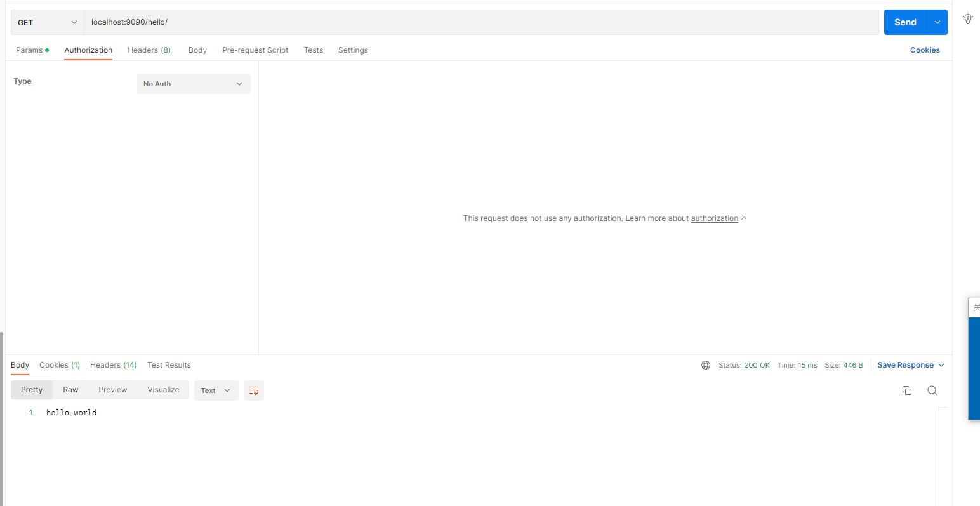Open the Cookies link
Viewport: 980px width, 506px height.
925,50
